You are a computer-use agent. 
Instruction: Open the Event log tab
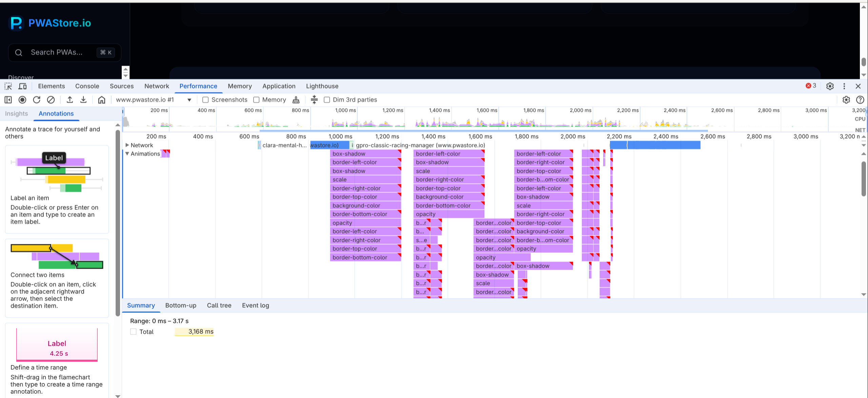tap(256, 305)
